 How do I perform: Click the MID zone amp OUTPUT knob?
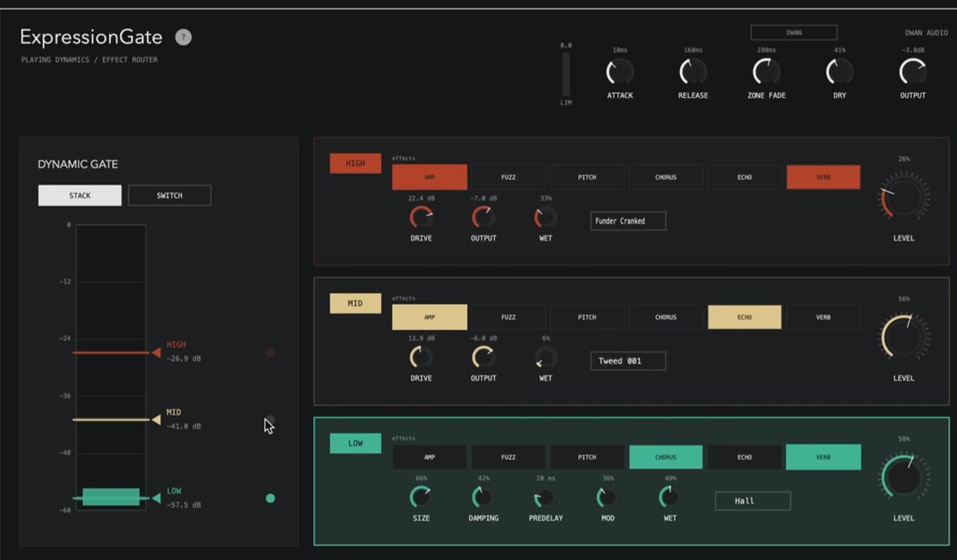coord(483,358)
